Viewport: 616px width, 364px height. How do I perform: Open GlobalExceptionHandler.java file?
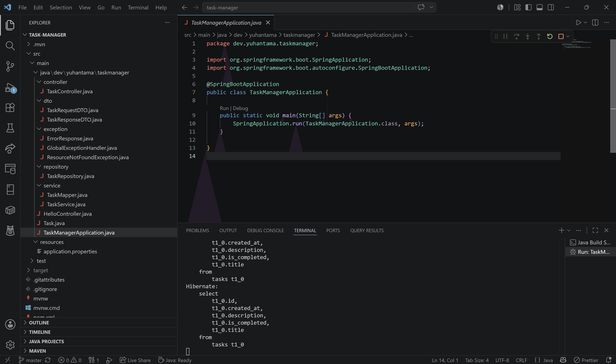click(82, 148)
